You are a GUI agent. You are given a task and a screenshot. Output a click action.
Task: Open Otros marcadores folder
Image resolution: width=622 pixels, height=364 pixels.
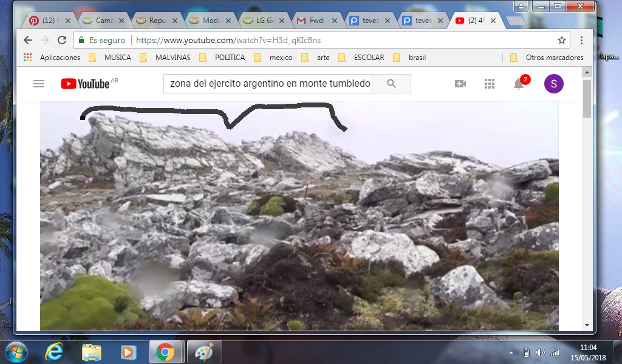coord(547,58)
